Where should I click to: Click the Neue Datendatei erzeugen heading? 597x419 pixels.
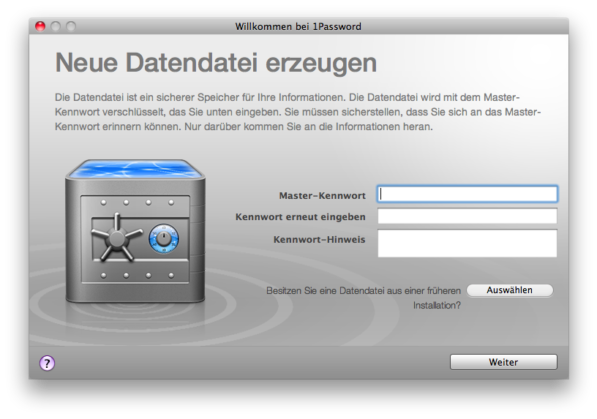click(x=216, y=63)
